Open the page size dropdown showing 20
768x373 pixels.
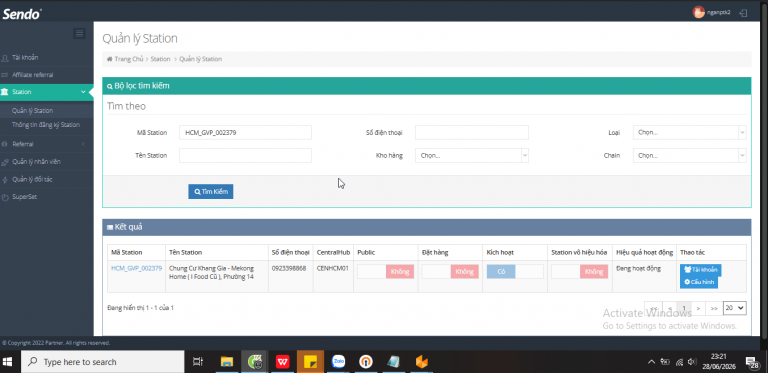tap(735, 308)
